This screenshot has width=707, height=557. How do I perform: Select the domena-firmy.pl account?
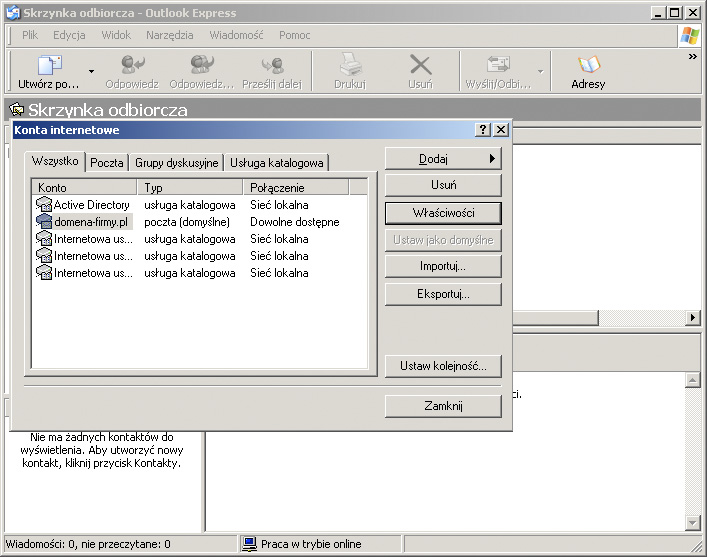point(201,222)
